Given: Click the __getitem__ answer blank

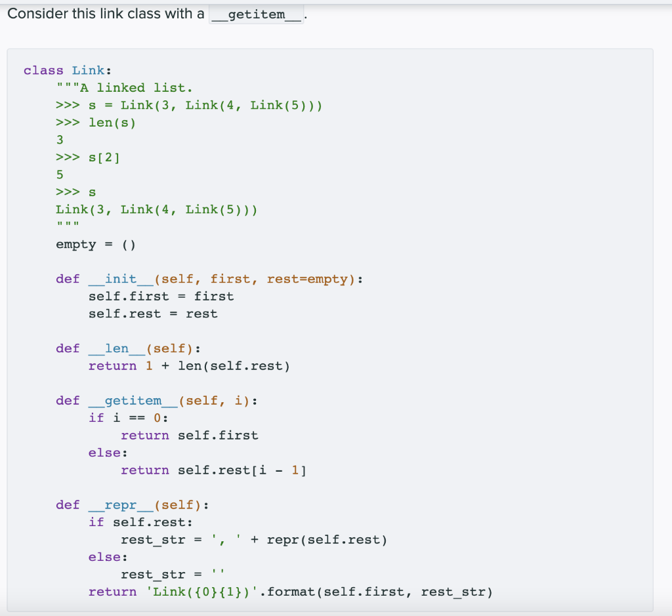Looking at the screenshot, I should point(255,14).
